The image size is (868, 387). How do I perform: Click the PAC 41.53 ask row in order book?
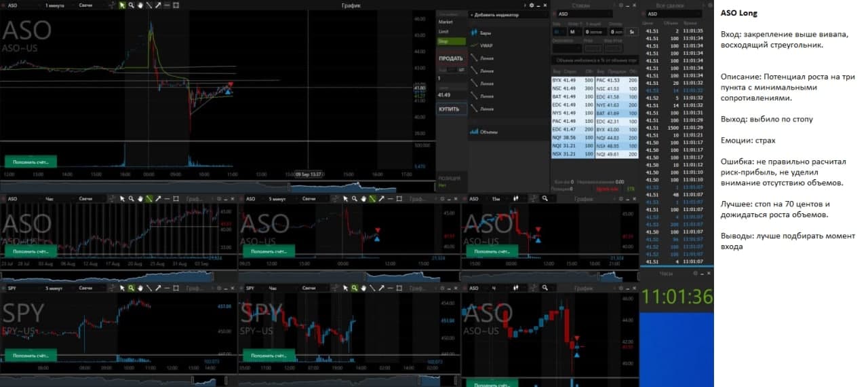click(617, 80)
